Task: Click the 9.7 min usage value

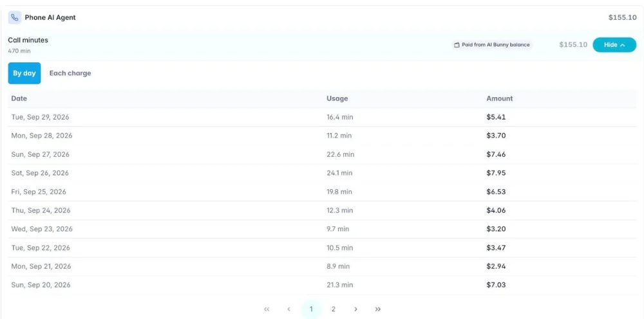Action: pyautogui.click(x=337, y=229)
